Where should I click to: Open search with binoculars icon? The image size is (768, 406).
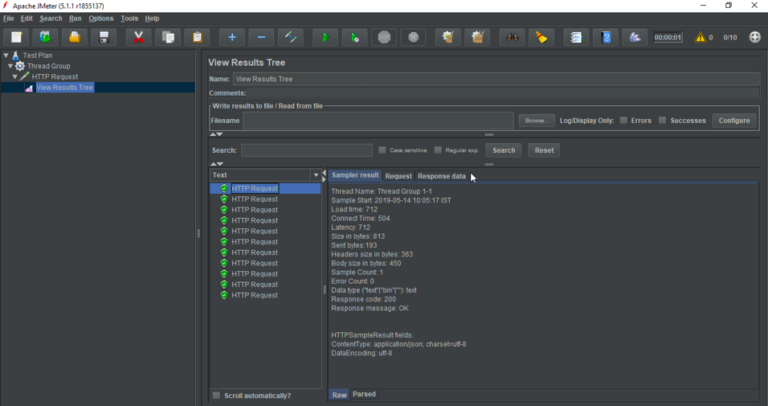(512, 37)
